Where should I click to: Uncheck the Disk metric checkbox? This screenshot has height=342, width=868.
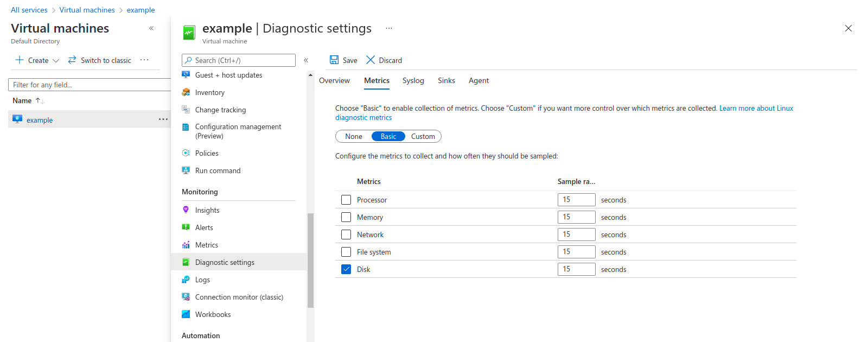346,269
